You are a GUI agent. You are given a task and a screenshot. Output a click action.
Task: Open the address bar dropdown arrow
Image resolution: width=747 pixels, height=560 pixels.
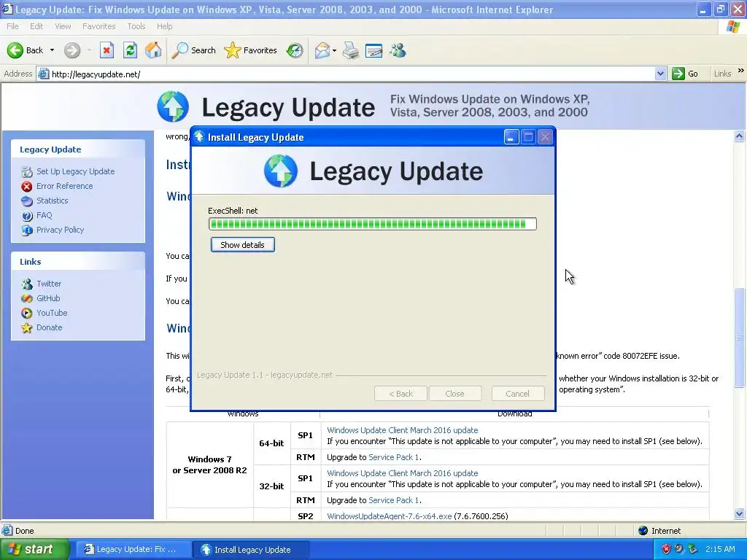(x=660, y=74)
